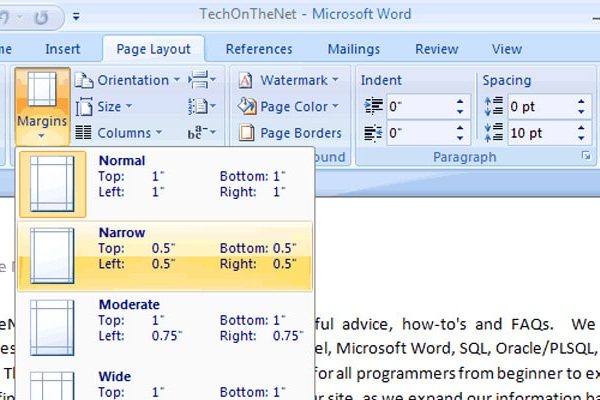
Task: Click the Indent Right icon
Action: coord(373,133)
